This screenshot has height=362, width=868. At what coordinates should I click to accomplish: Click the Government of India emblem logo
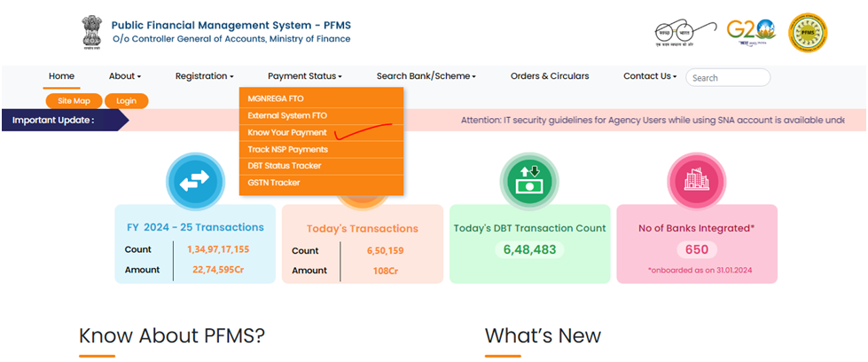[91, 33]
